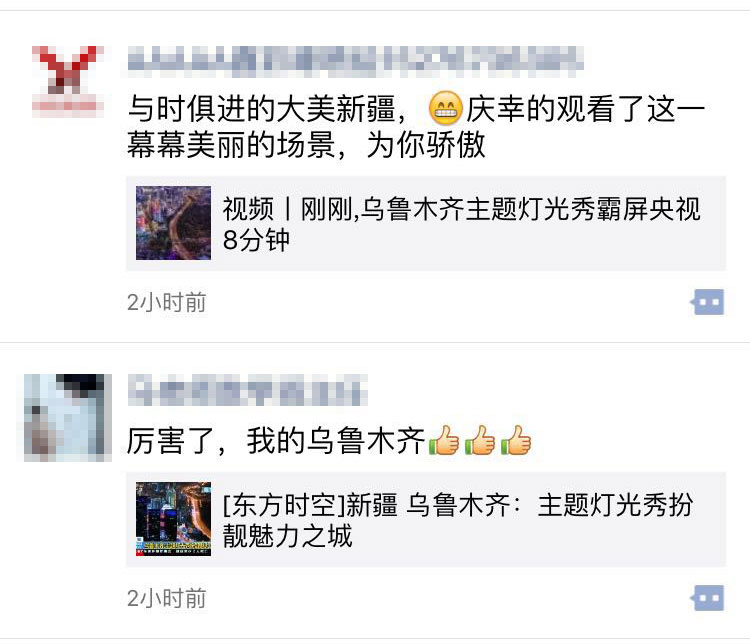Click the last thumbs-up emoji

[516, 440]
